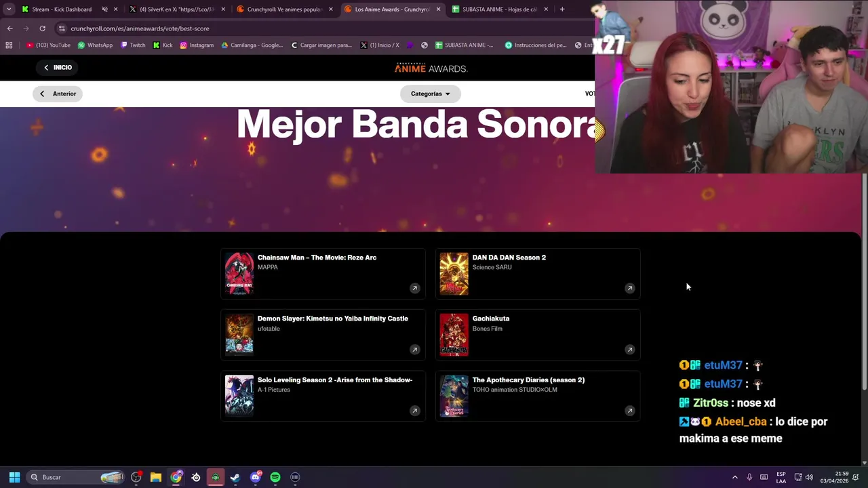Image resolution: width=868 pixels, height=488 pixels.
Task: Open the Categorías dropdown
Action: click(x=431, y=94)
